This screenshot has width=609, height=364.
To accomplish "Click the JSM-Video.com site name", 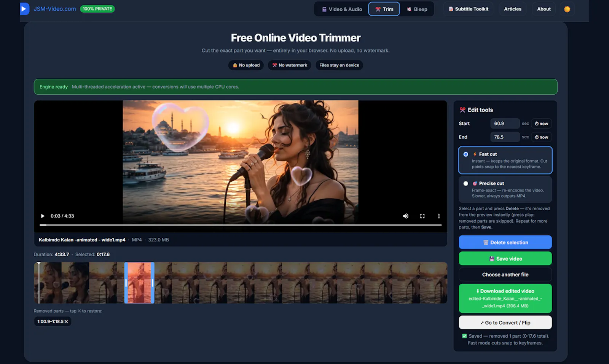I will tap(55, 9).
